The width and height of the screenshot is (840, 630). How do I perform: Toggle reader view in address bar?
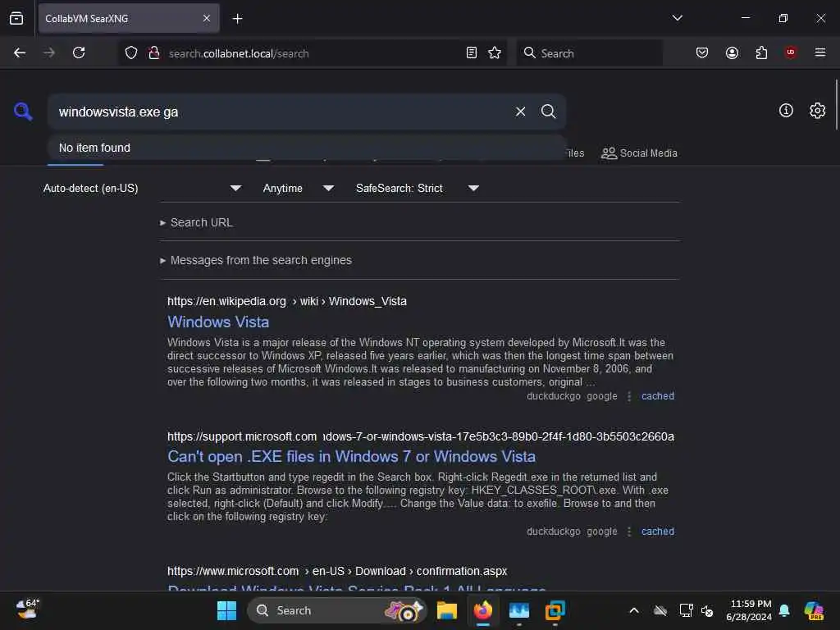click(x=472, y=52)
